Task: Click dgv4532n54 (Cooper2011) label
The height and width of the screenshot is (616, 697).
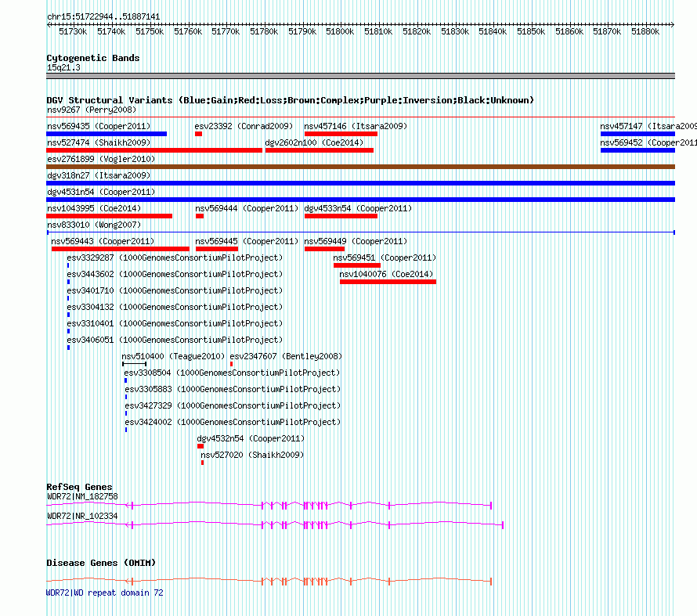Action: 251,438
